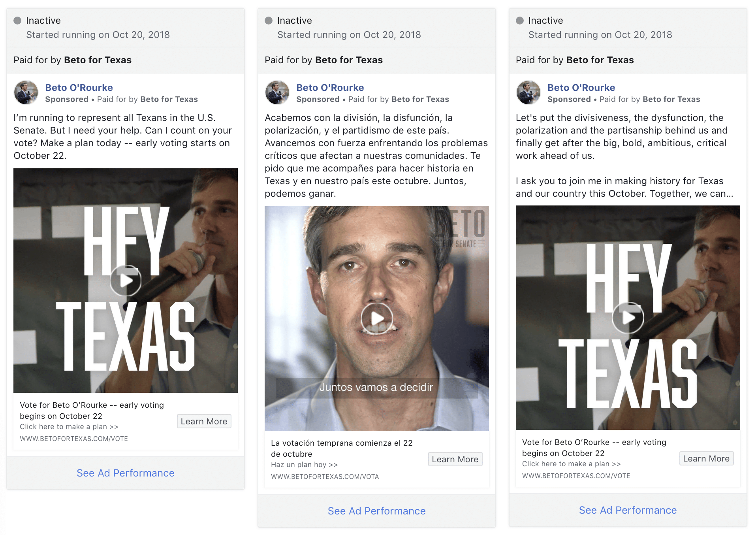756x535 pixels.
Task: Click Learn More button in first ad
Action: [204, 421]
